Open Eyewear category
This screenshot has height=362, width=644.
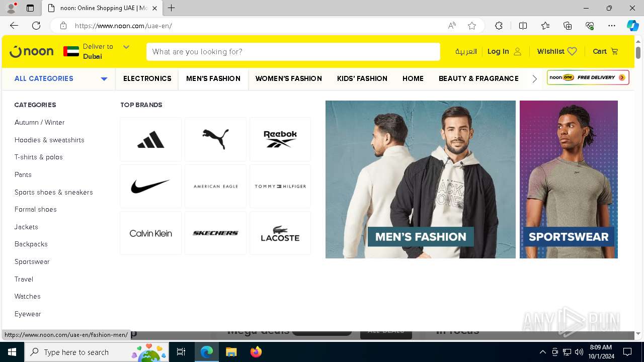(x=28, y=314)
